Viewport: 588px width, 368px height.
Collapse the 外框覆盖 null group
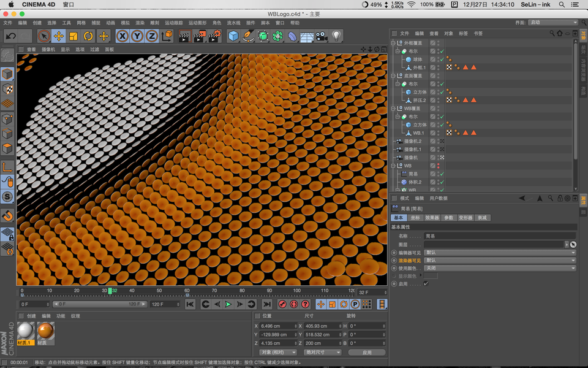click(x=393, y=43)
